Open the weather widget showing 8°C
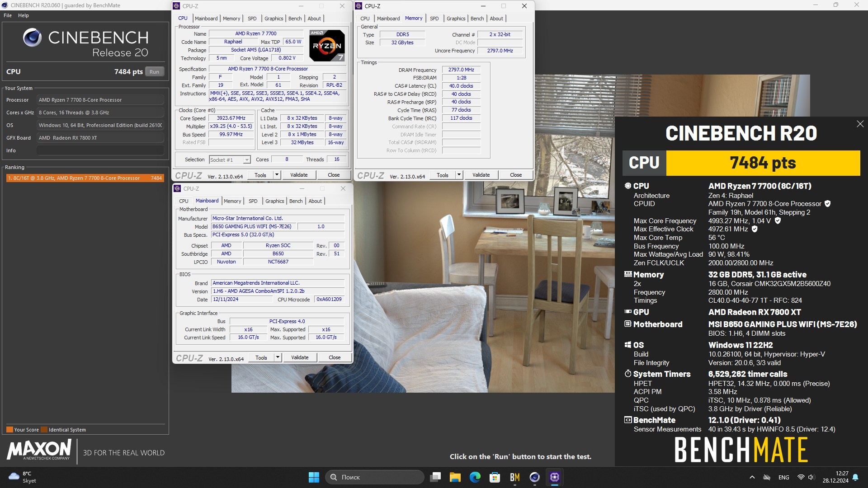The height and width of the screenshot is (488, 868). 23,477
